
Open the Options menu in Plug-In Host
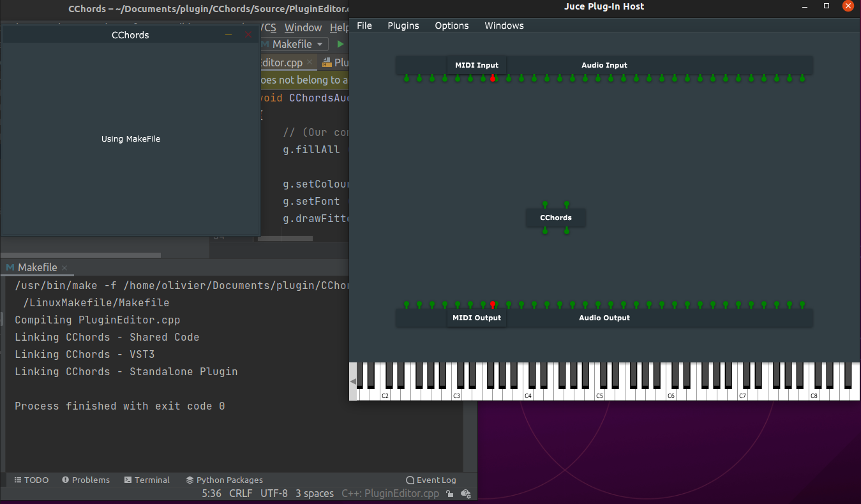click(452, 26)
